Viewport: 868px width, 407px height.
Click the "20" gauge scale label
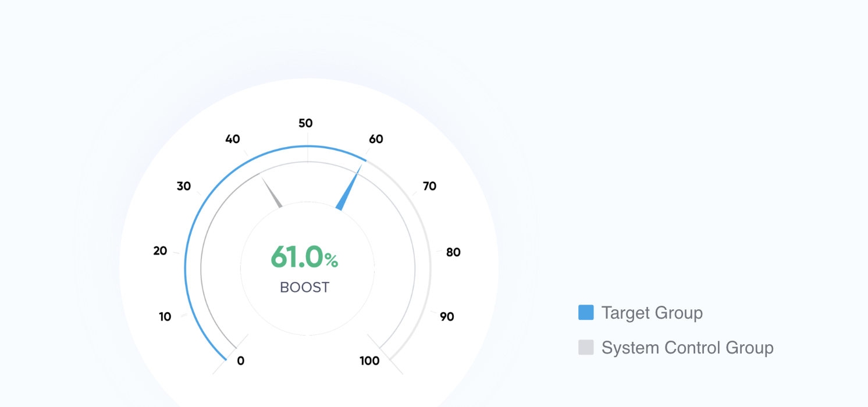160,251
